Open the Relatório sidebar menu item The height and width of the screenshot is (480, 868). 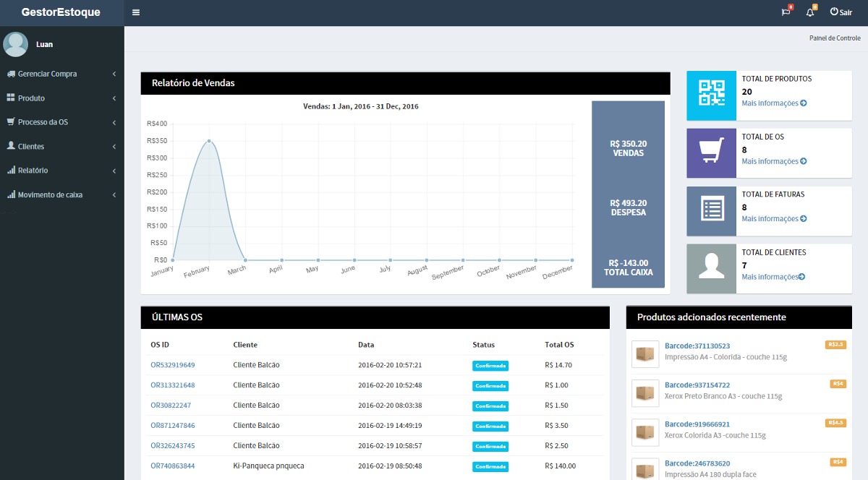coord(33,171)
